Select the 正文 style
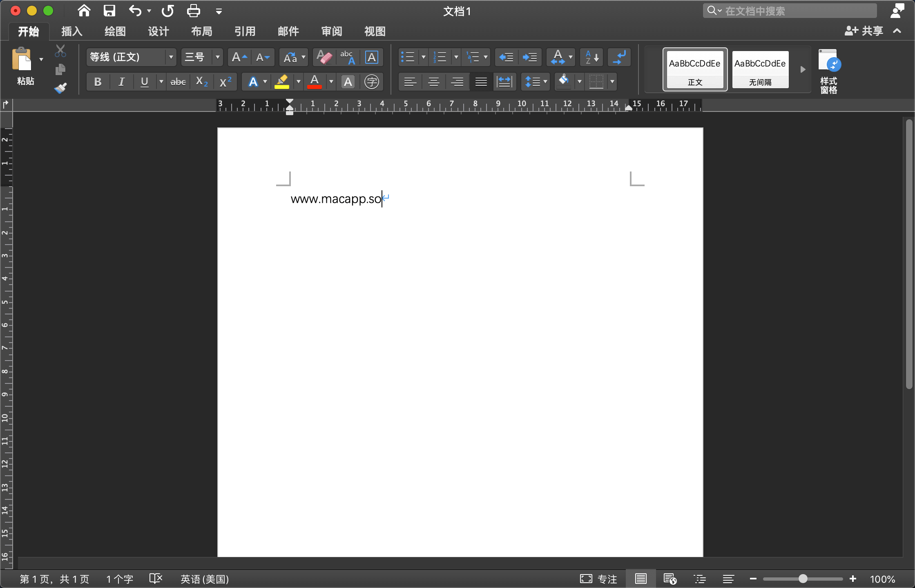 pos(695,69)
